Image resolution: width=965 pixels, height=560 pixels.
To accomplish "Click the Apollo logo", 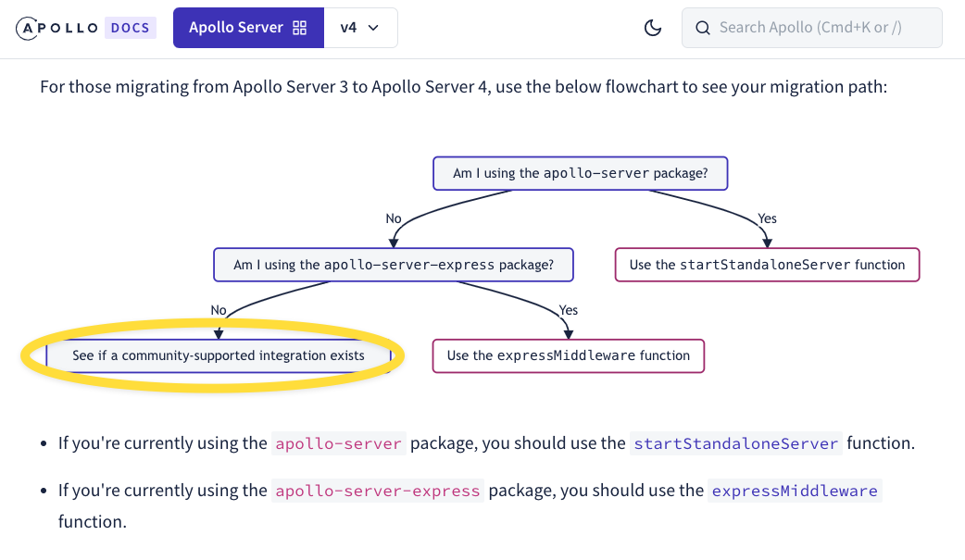I will tap(56, 29).
